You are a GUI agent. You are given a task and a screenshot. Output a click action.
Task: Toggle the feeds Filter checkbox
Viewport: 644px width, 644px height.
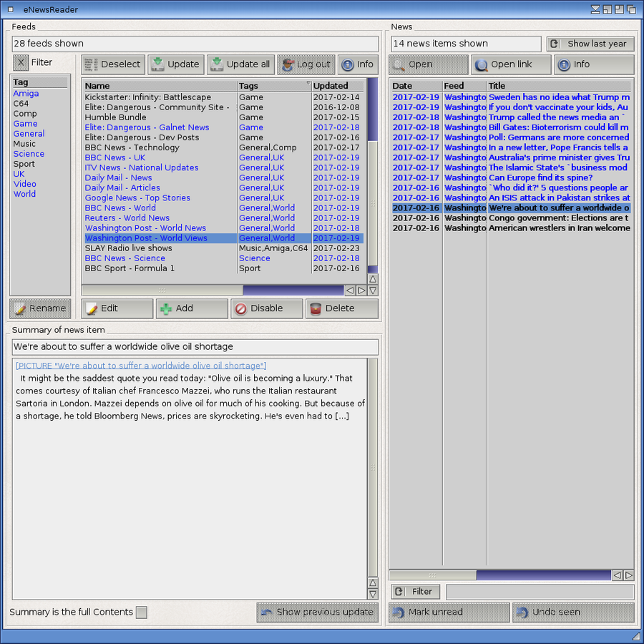(21, 62)
